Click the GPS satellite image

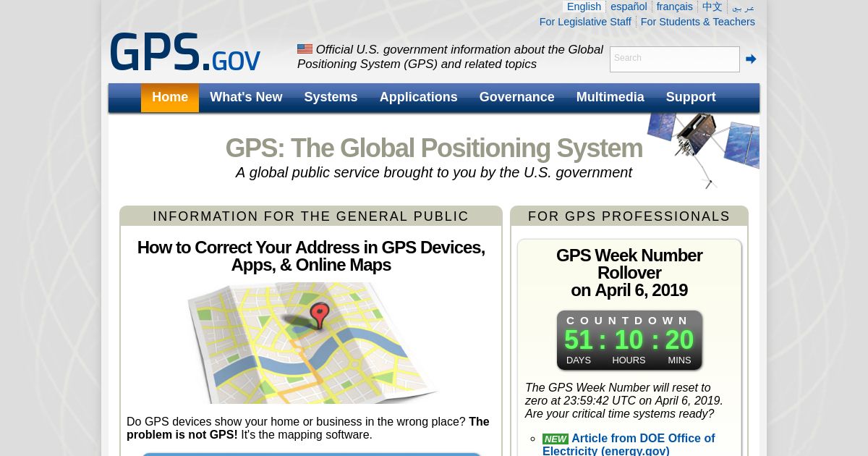click(703, 149)
